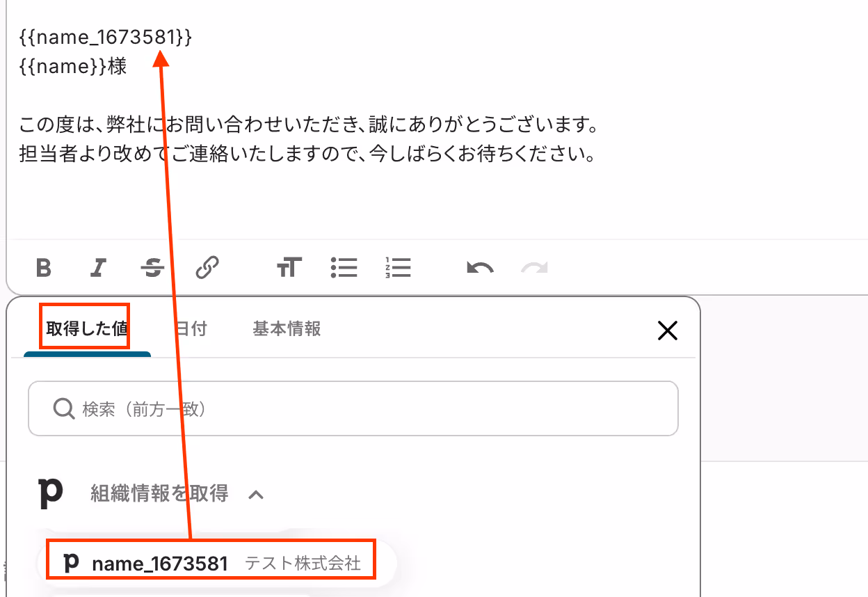The width and height of the screenshot is (868, 597).
Task: Insert a bulleted list
Action: pos(344,267)
